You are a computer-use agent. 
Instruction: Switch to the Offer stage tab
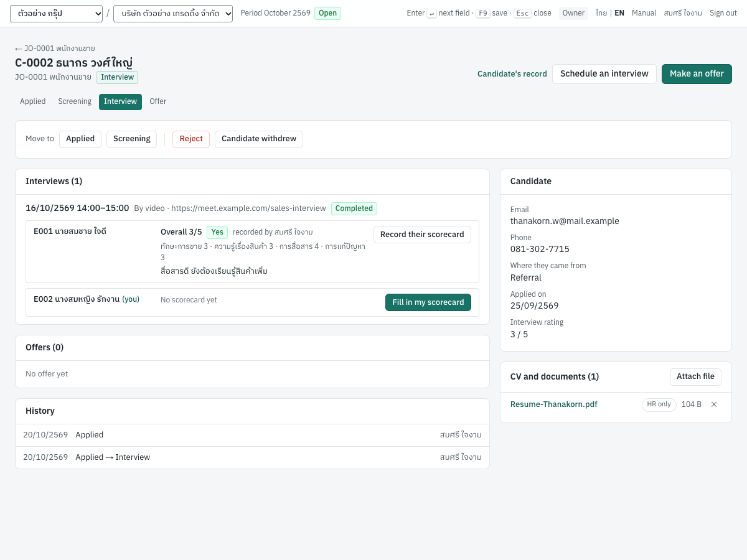click(x=158, y=101)
